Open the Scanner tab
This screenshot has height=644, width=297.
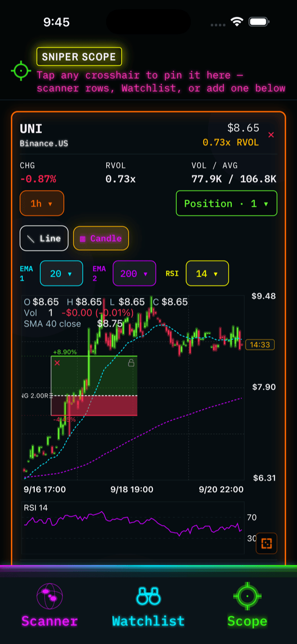(x=49, y=606)
